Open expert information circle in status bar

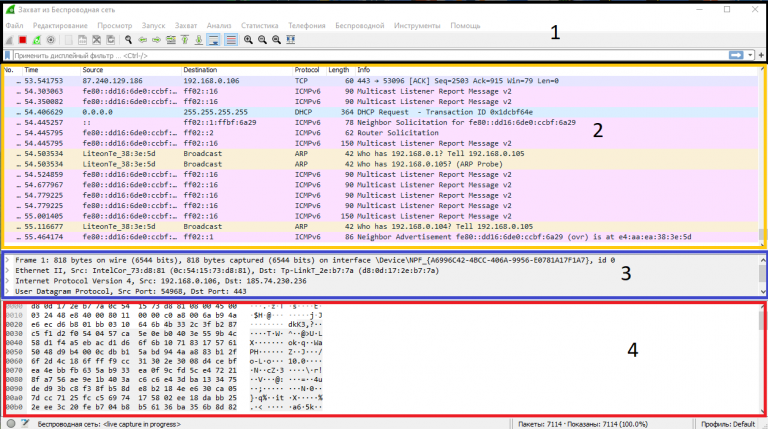pos(11,424)
